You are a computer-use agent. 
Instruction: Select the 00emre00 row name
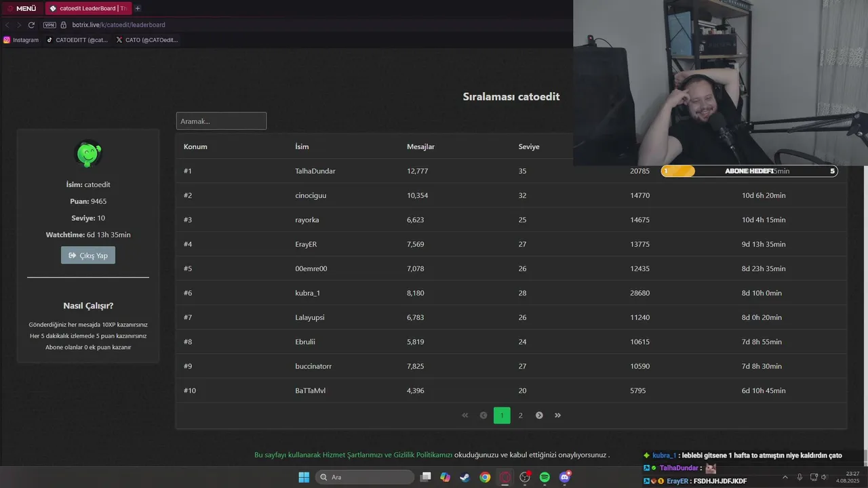[x=311, y=268]
